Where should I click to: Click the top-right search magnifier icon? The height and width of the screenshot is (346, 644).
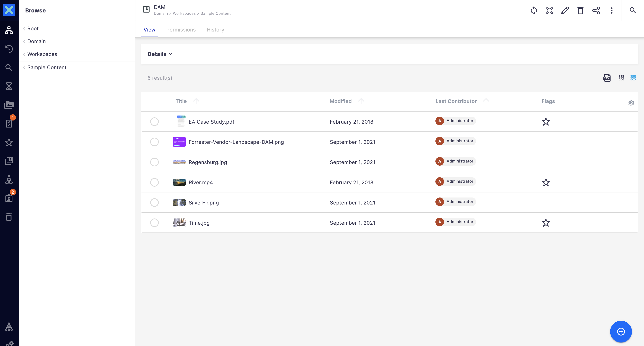click(x=633, y=10)
